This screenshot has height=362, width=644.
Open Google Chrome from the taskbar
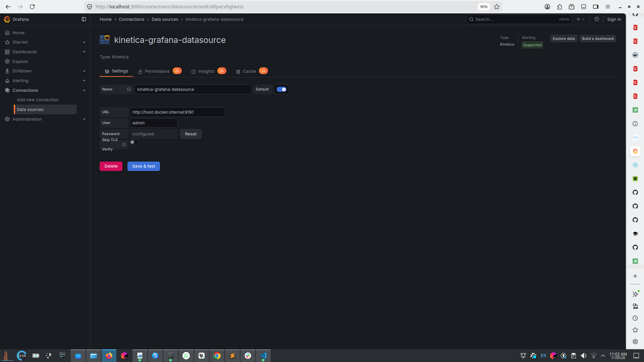[x=217, y=356]
